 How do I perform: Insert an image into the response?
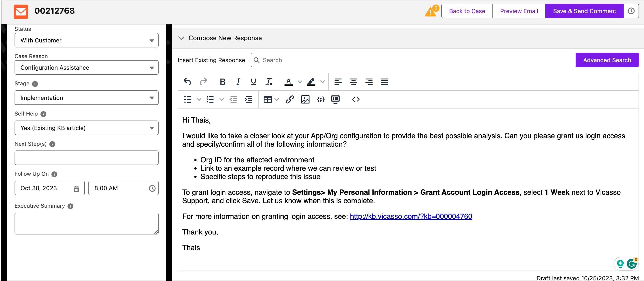point(305,99)
